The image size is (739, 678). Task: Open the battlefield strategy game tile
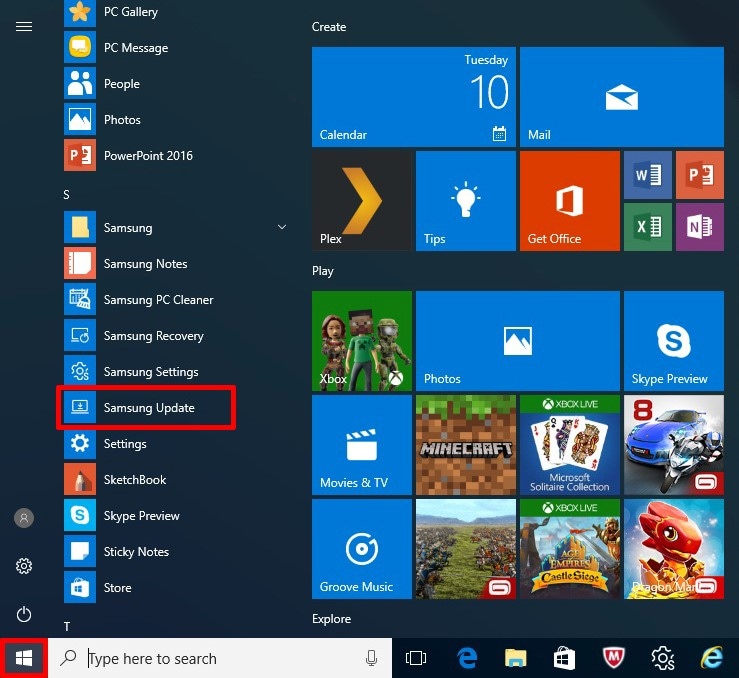[466, 549]
